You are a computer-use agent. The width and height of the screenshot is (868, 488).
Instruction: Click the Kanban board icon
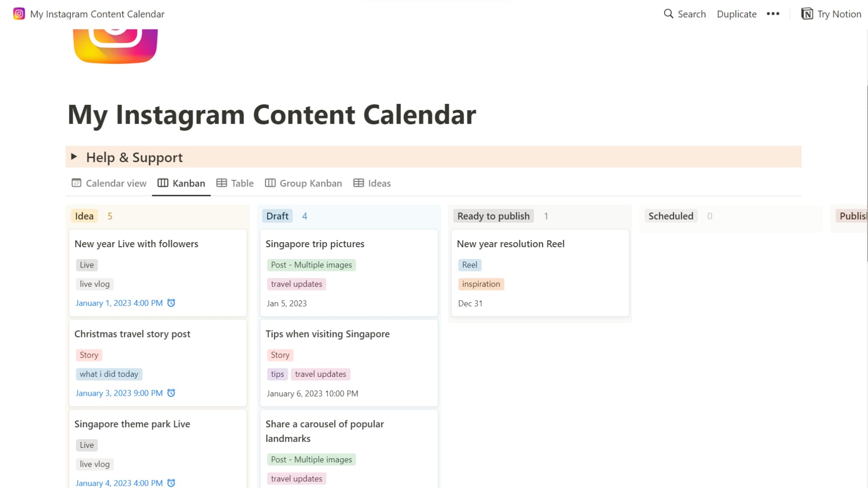(162, 183)
